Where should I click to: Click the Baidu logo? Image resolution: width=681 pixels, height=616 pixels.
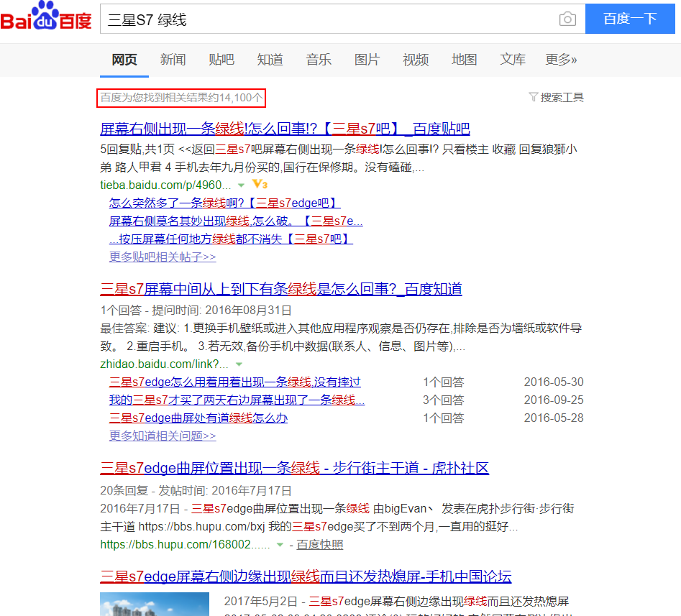point(46,17)
